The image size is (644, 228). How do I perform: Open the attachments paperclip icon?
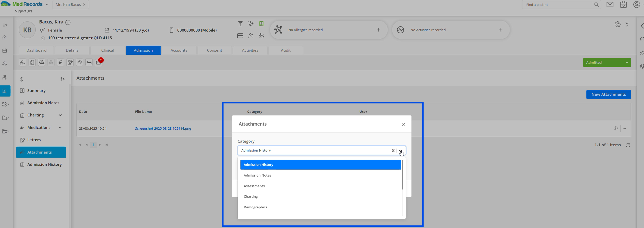[x=80, y=62]
